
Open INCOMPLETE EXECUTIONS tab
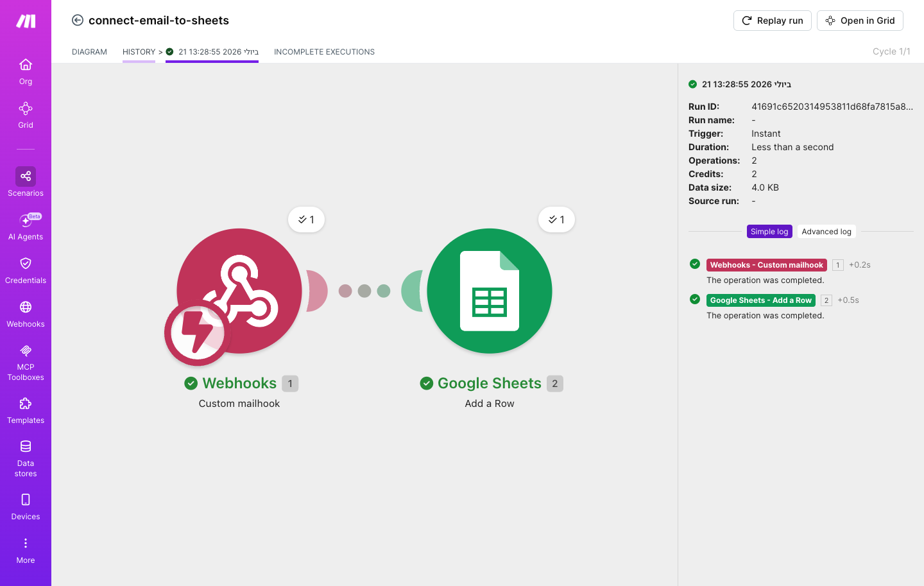pyautogui.click(x=324, y=52)
